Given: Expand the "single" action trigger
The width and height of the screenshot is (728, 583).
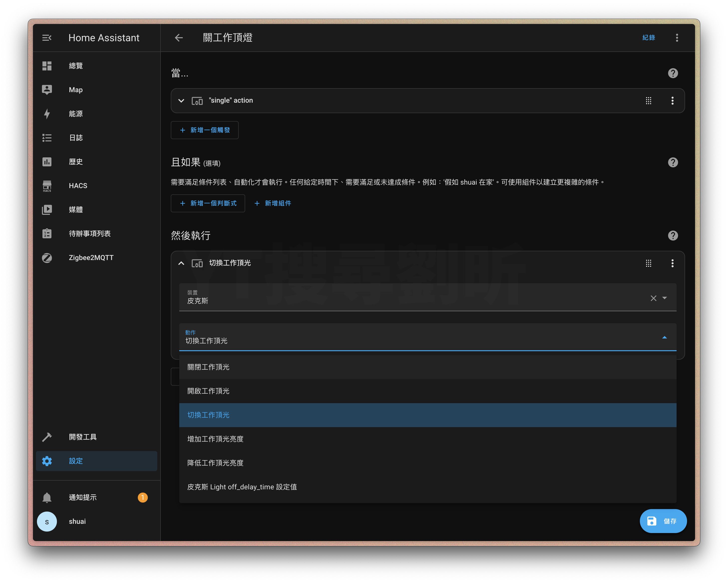Looking at the screenshot, I should [x=181, y=101].
